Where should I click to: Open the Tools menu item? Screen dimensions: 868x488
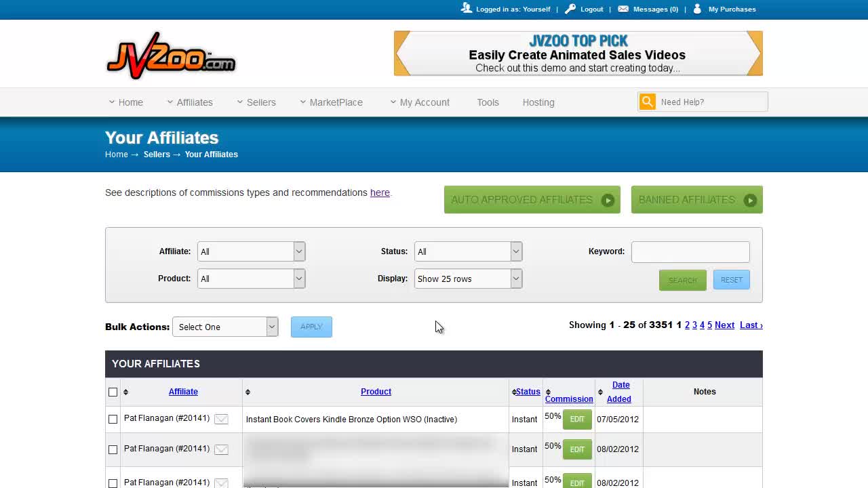(x=488, y=102)
